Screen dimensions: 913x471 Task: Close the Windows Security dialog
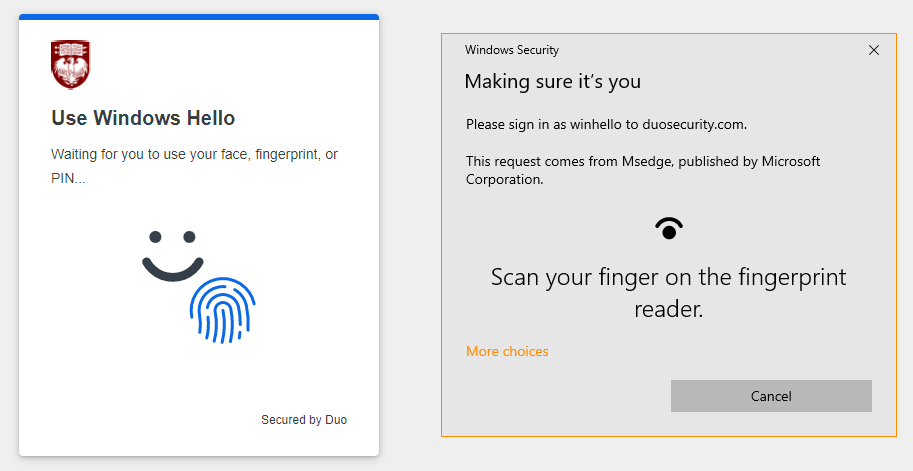pos(874,50)
